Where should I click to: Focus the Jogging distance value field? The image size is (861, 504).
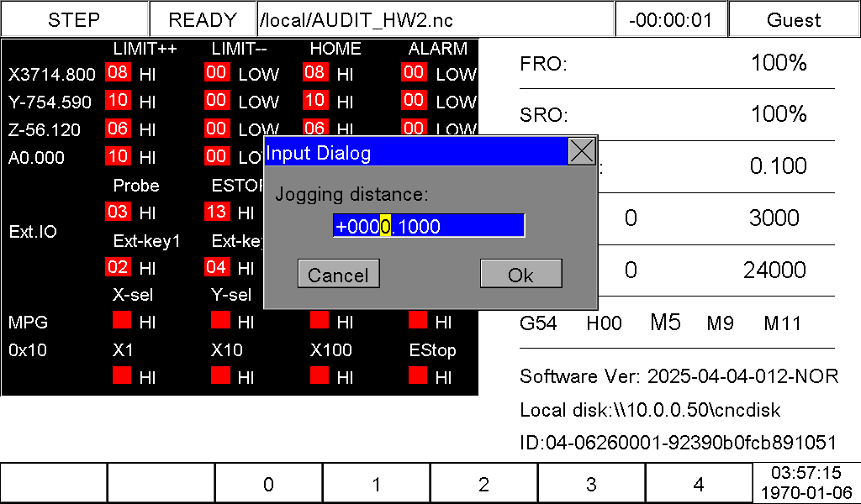429,225
